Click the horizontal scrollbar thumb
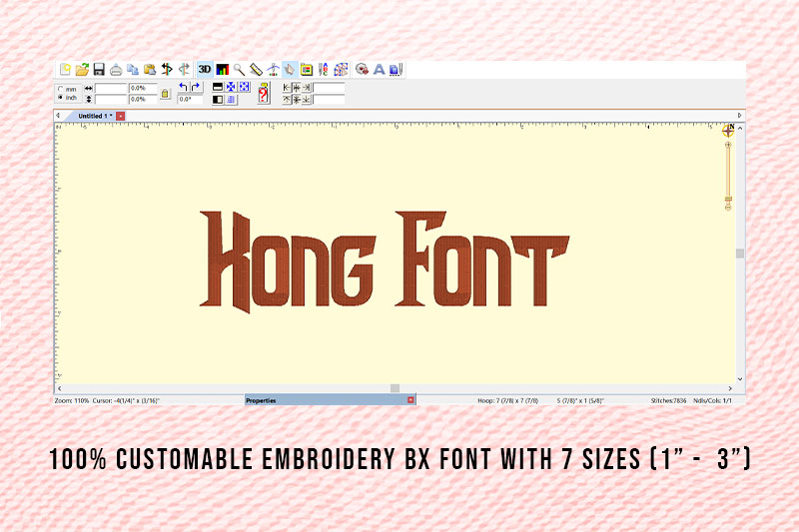This screenshot has width=799, height=532. tap(395, 388)
